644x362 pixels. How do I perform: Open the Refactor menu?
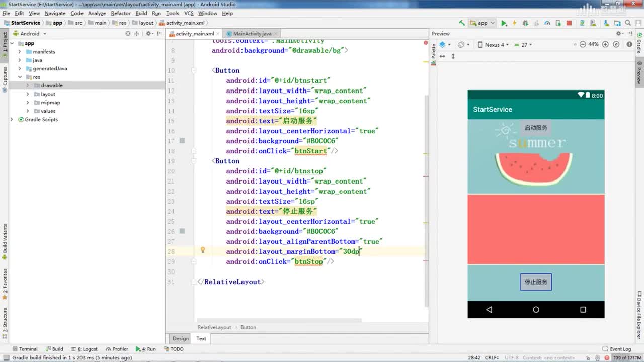[121, 13]
